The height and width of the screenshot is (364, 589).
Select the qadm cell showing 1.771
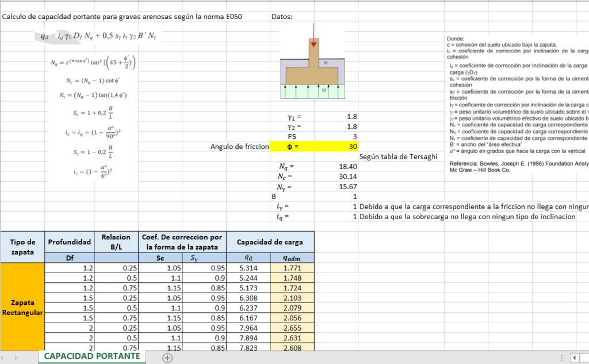293,268
